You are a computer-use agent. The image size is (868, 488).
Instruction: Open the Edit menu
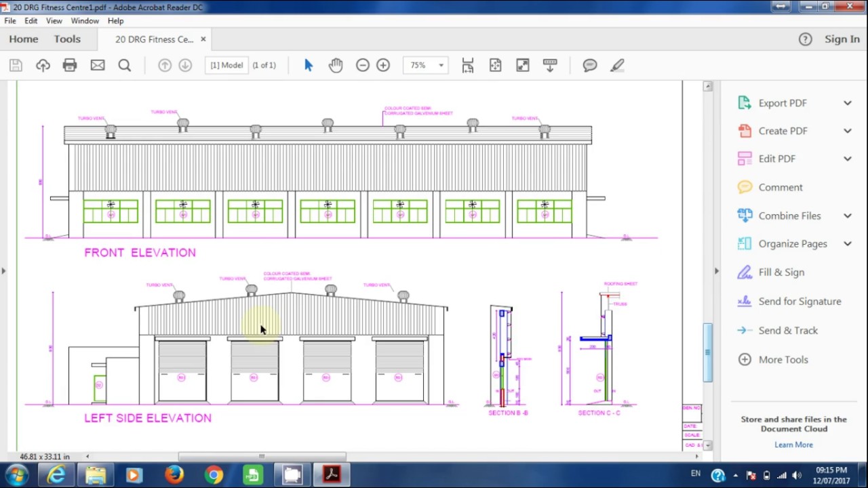(x=31, y=21)
